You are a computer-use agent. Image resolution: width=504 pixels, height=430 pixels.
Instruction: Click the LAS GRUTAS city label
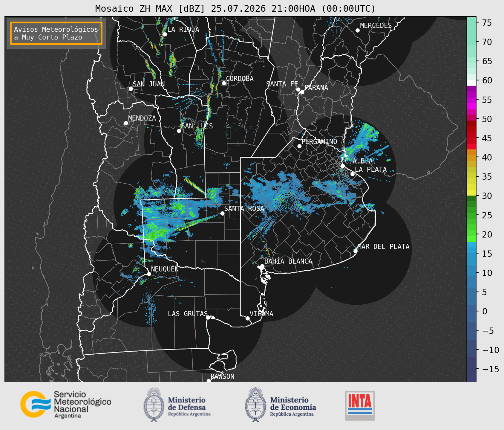point(188,314)
